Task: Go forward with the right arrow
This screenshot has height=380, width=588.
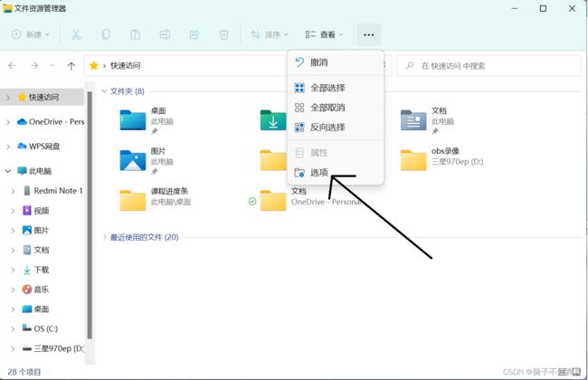Action: tap(34, 66)
